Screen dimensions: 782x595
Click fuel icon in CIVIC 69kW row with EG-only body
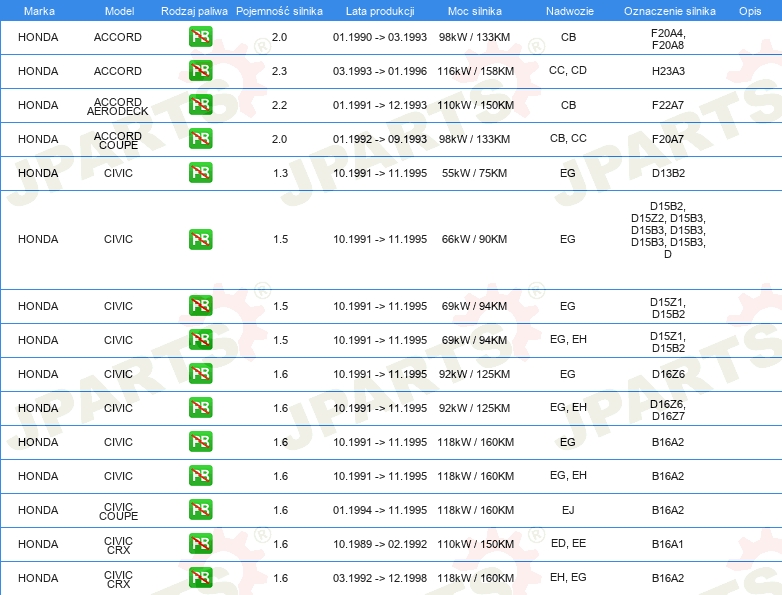click(x=200, y=306)
